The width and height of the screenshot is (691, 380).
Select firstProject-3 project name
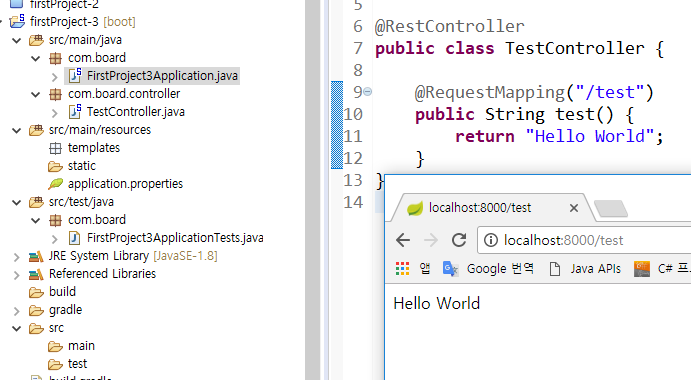[x=64, y=21]
